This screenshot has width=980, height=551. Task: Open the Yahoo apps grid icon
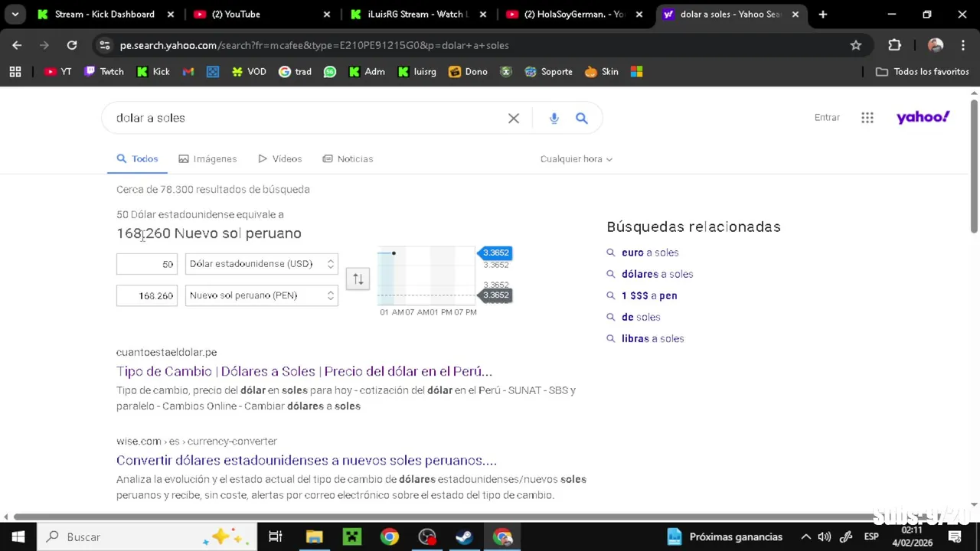(x=867, y=117)
